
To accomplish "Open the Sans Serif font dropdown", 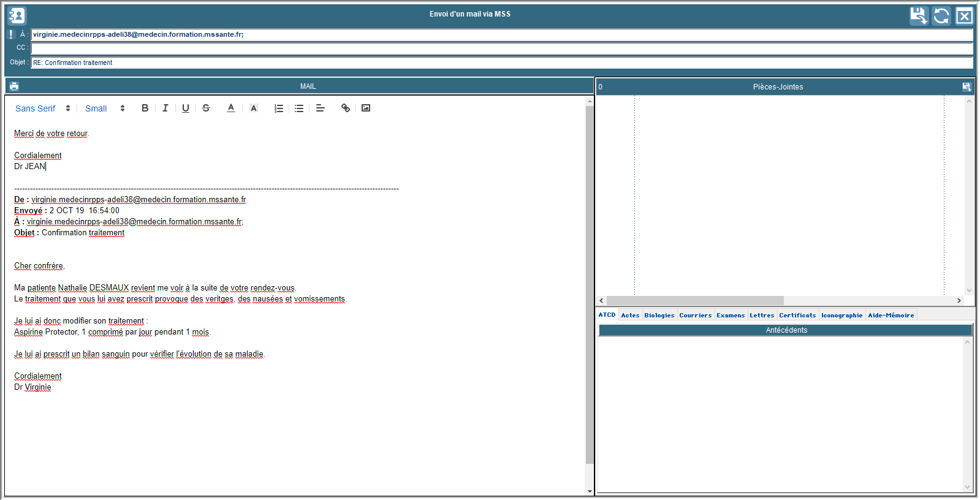I will [x=42, y=108].
